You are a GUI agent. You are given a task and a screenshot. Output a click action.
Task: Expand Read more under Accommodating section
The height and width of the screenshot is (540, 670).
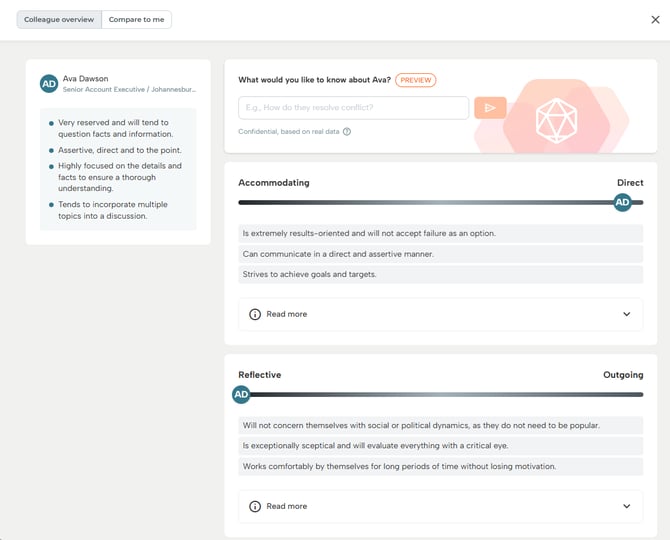point(441,314)
